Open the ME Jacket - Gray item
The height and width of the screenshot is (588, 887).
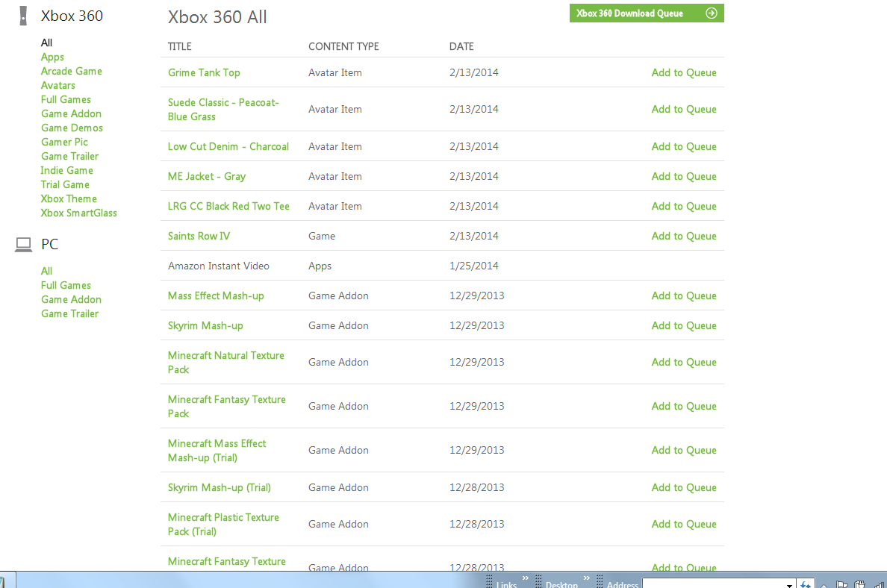pos(207,176)
